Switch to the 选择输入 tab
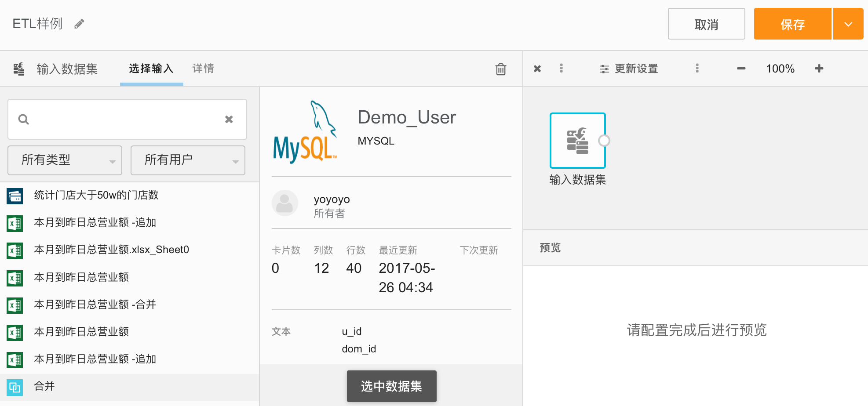The image size is (868, 406). tap(151, 69)
